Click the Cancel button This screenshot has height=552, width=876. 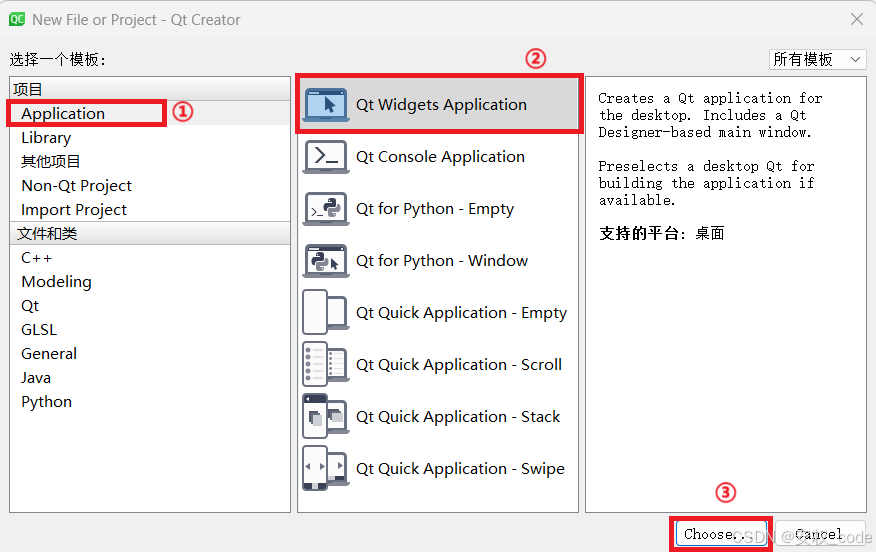point(820,534)
